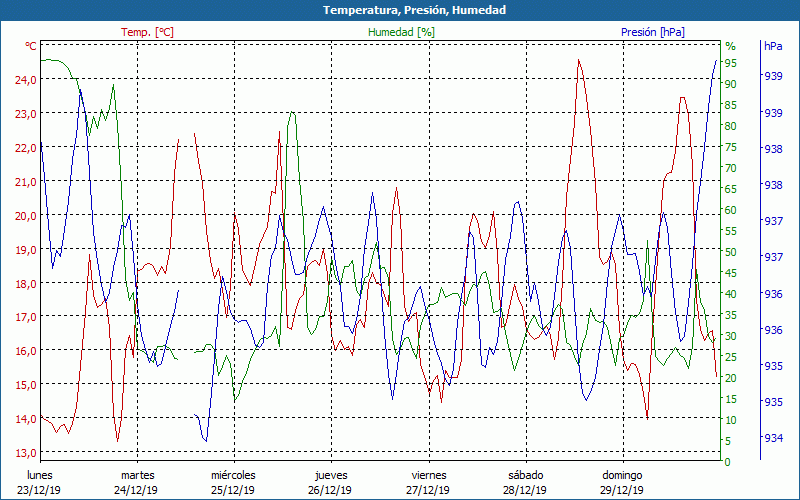Click the '45' humidity axis value
The image size is (800, 500).
[x=731, y=273]
